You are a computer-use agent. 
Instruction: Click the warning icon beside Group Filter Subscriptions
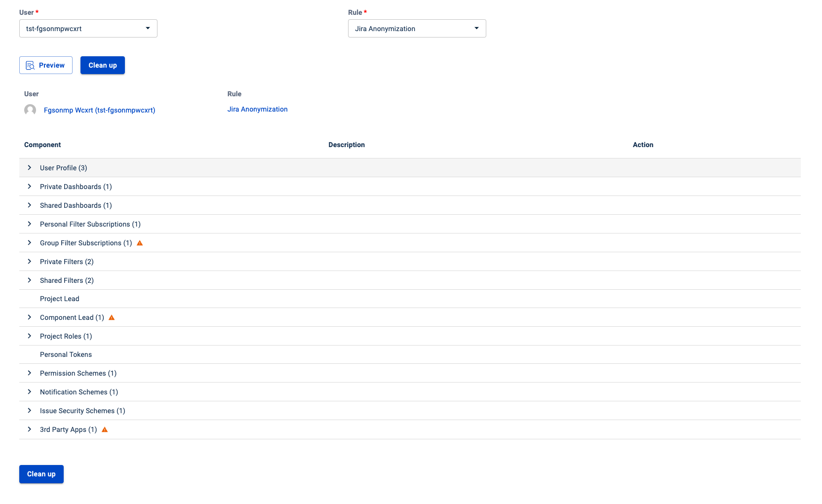click(x=140, y=243)
